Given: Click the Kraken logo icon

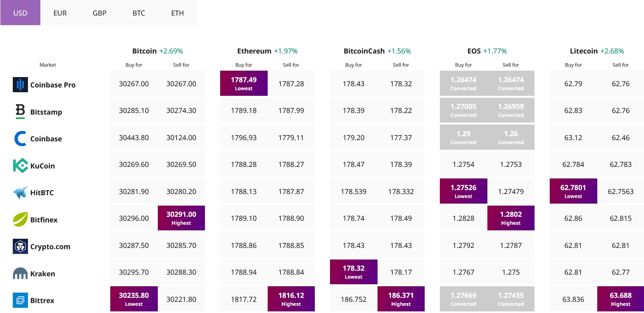Looking at the screenshot, I should 20,273.
